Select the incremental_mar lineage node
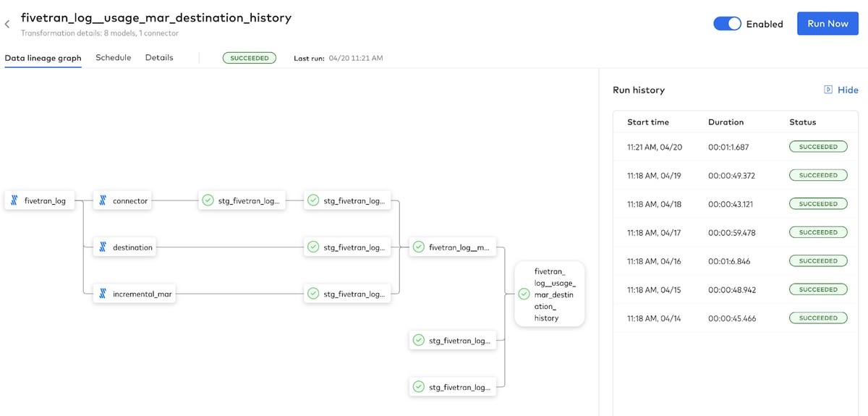This screenshot has width=868, height=416. point(135,294)
